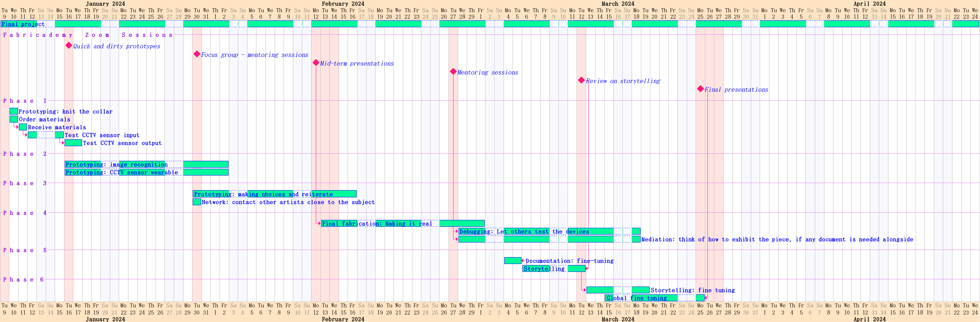This screenshot has width=980, height=322.
Task: Click the "Documentation: fine-tuning" label
Action: coord(569,261)
